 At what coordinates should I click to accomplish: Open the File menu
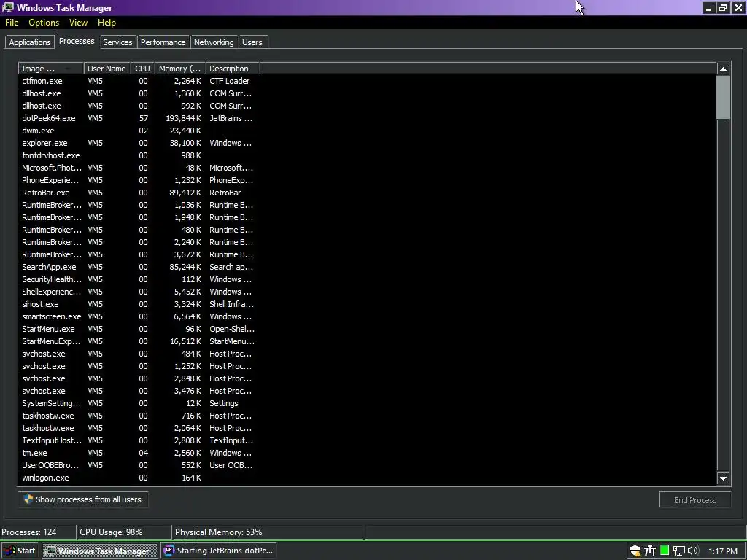[x=12, y=23]
